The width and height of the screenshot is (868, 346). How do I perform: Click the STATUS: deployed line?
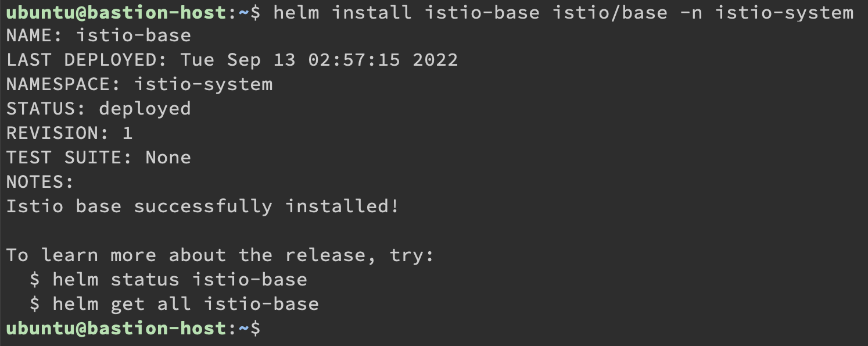click(x=98, y=109)
